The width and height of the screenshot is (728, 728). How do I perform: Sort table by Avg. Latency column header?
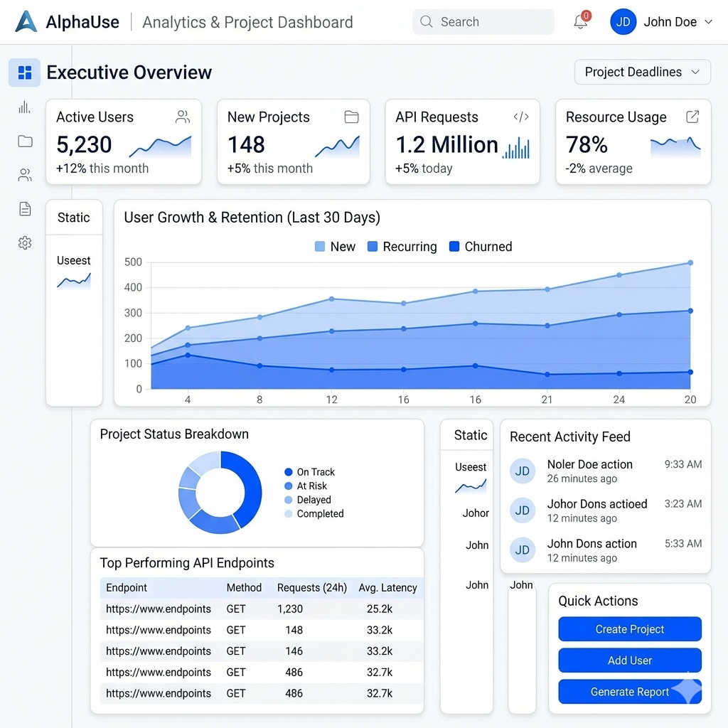click(x=387, y=588)
